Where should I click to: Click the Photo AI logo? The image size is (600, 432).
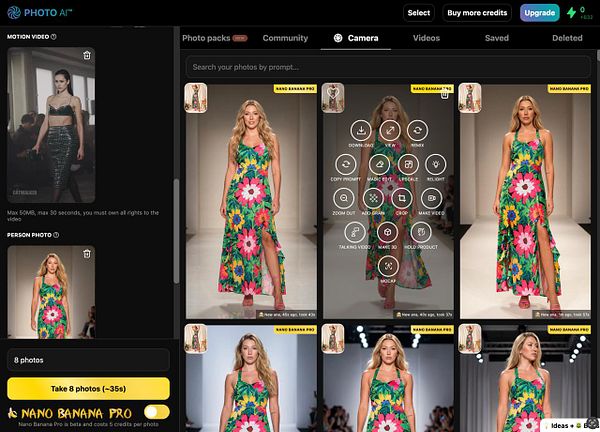pos(39,13)
